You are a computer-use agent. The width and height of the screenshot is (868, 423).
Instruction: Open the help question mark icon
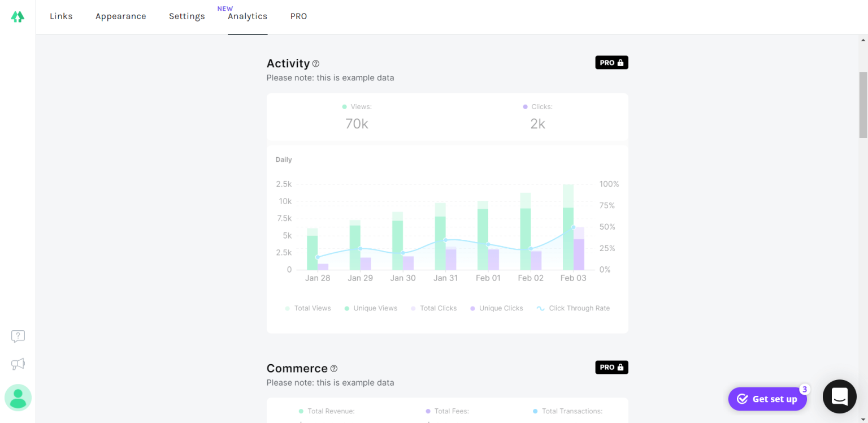tap(18, 336)
